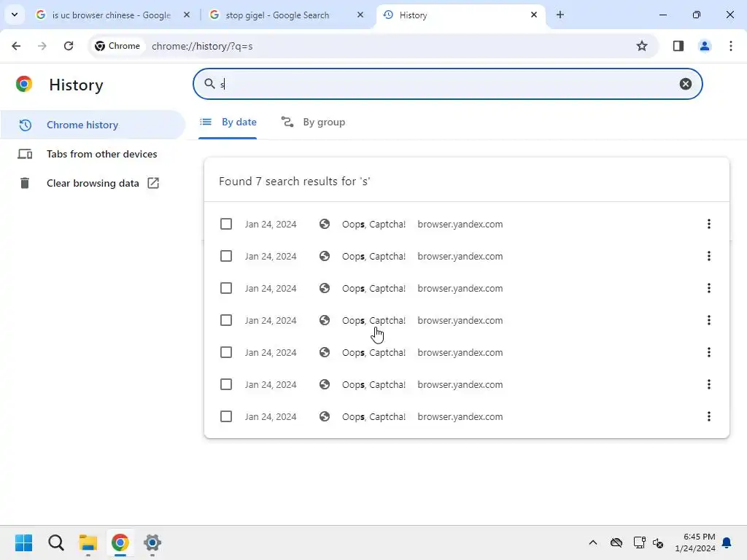Open the taskbar clock and date
747x560 pixels.
695,542
